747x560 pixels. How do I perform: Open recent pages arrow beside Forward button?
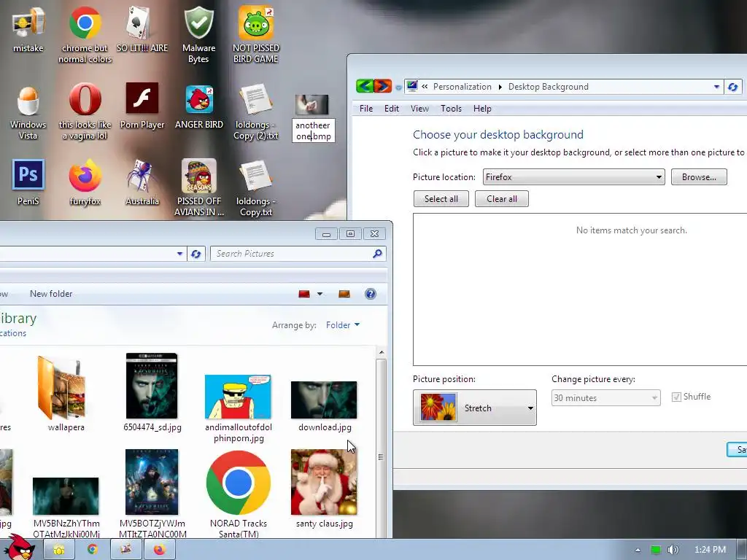point(398,87)
